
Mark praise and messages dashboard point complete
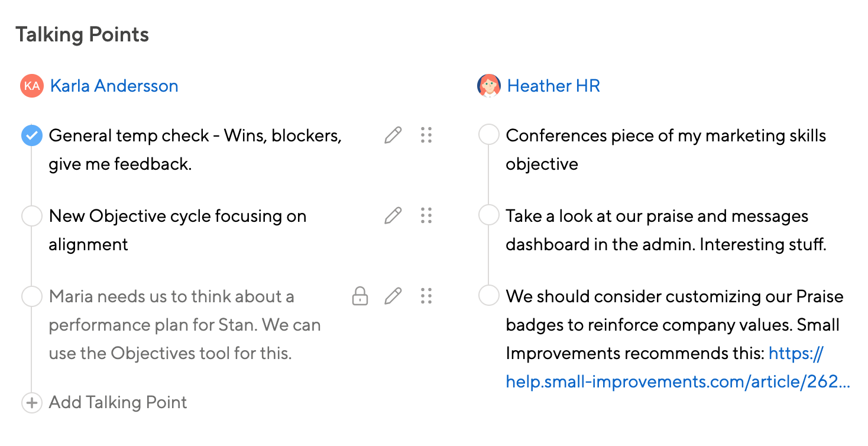(489, 216)
